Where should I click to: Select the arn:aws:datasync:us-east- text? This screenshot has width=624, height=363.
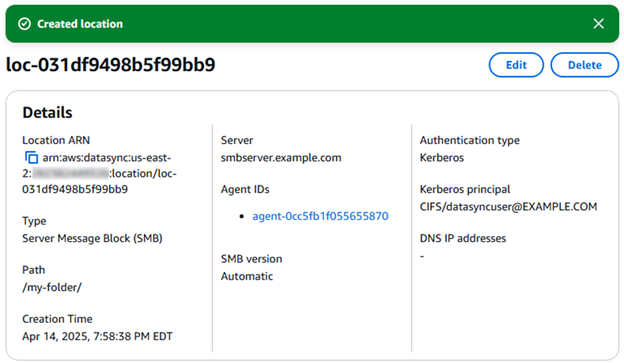tap(107, 158)
